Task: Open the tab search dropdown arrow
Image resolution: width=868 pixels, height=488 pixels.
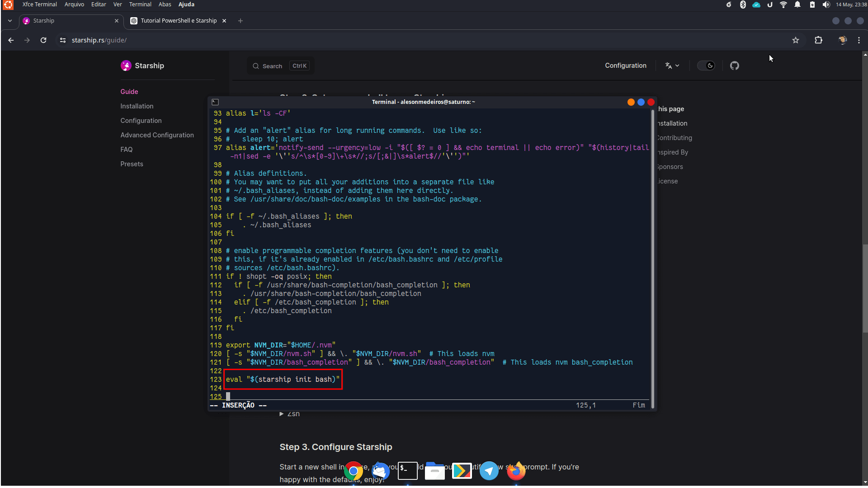Action: 10,21
